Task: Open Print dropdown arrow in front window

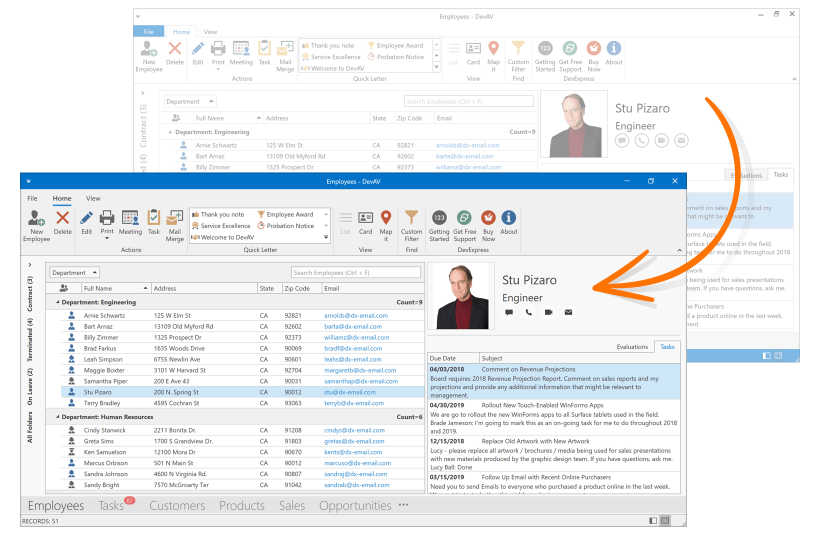Action: [107, 238]
